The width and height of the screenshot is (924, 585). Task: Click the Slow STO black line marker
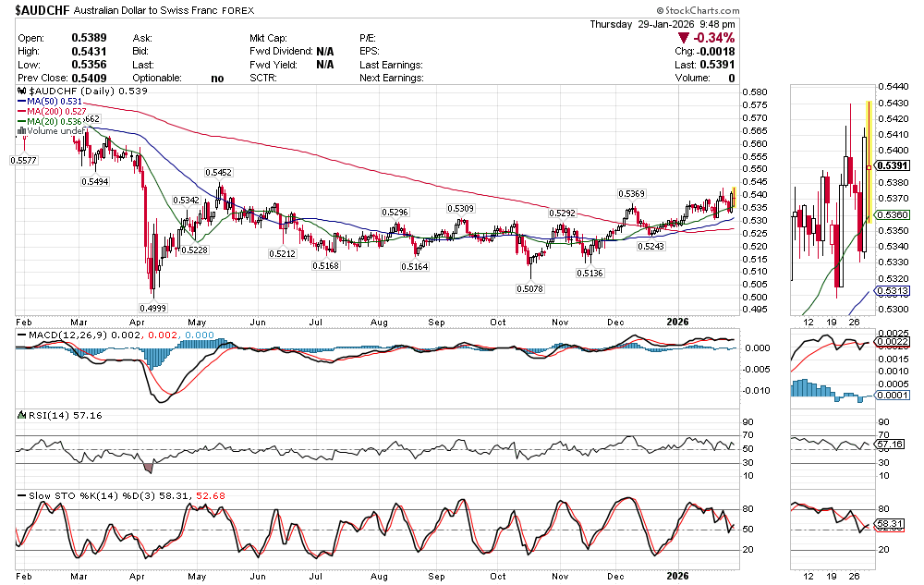click(21, 496)
